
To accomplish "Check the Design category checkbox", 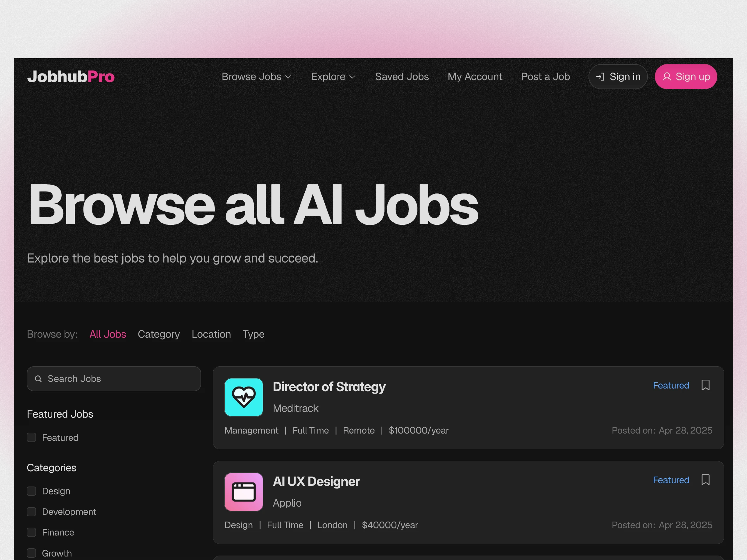I will point(32,491).
